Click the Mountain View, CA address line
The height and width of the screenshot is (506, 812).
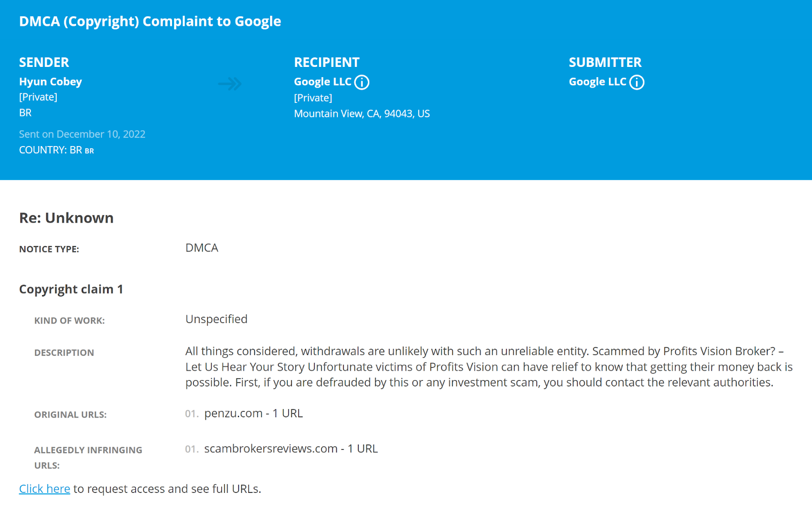point(362,114)
